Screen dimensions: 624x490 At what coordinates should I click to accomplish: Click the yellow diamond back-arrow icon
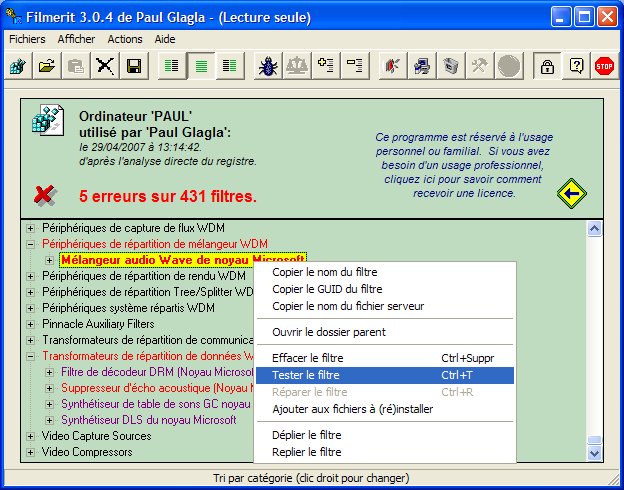pyautogui.click(x=571, y=193)
